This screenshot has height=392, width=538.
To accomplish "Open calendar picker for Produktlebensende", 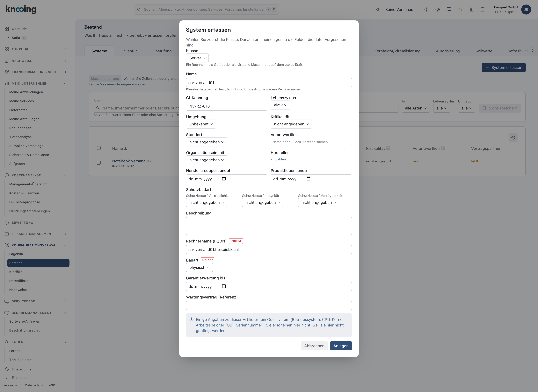I will (308, 179).
